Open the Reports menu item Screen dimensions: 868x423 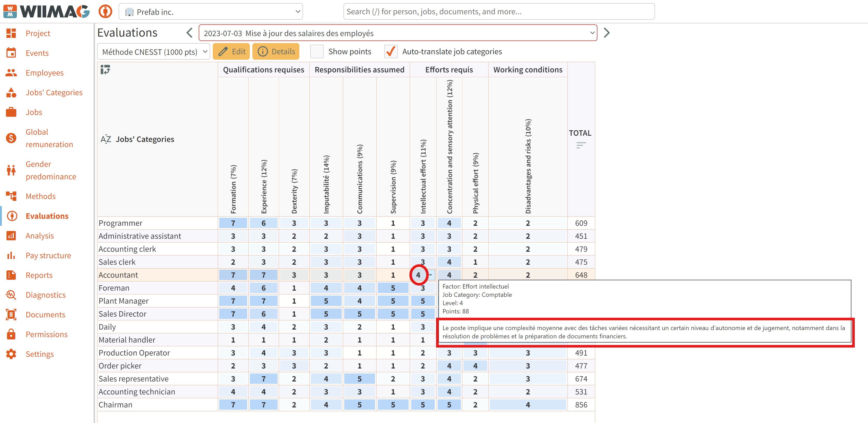pyautogui.click(x=39, y=275)
